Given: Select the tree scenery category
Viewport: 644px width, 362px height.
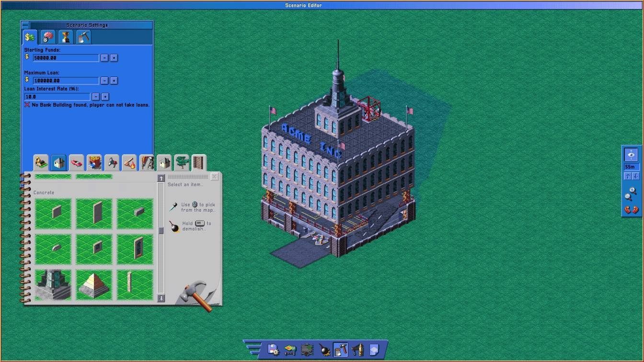Looking at the screenshot, I should click(x=182, y=163).
